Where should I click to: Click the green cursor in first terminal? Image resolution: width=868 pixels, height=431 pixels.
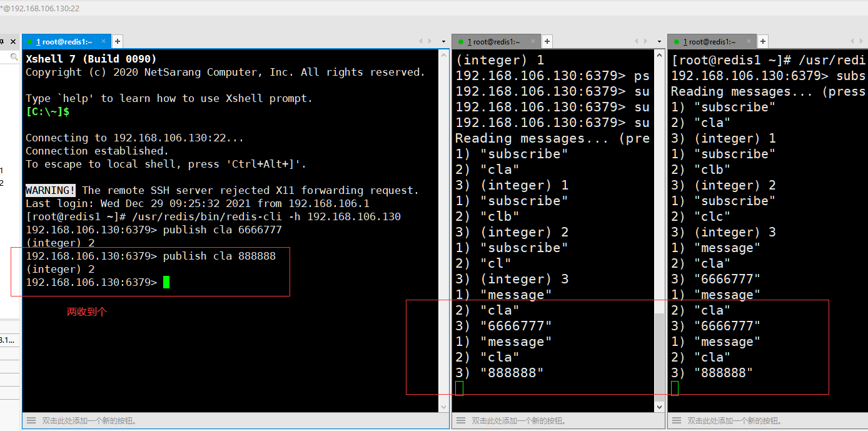tap(166, 282)
